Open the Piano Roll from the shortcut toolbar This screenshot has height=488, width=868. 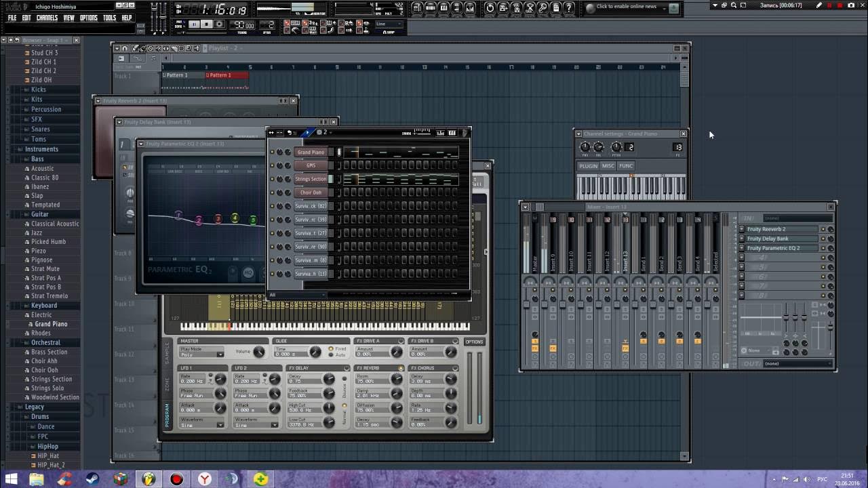tap(443, 8)
